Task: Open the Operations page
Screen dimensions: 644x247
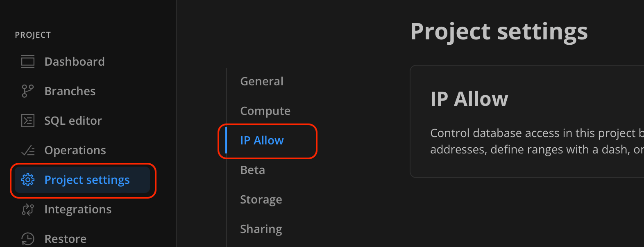Action: (75, 150)
